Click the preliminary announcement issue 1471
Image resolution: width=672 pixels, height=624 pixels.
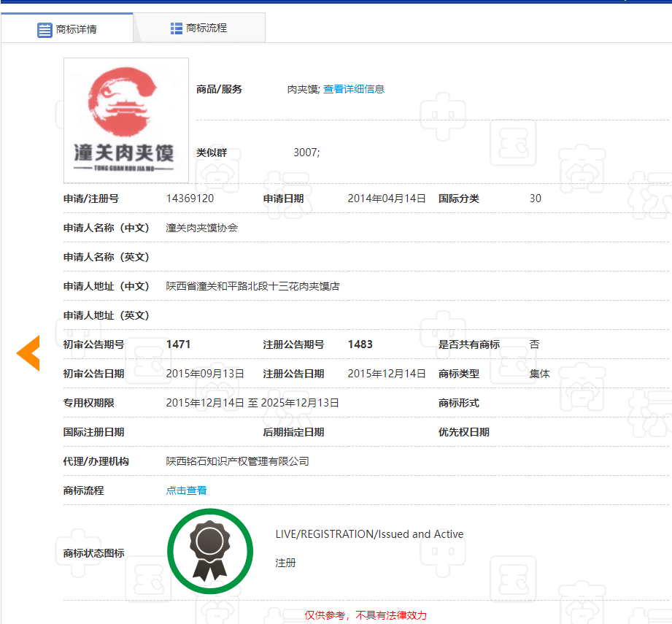coord(178,344)
